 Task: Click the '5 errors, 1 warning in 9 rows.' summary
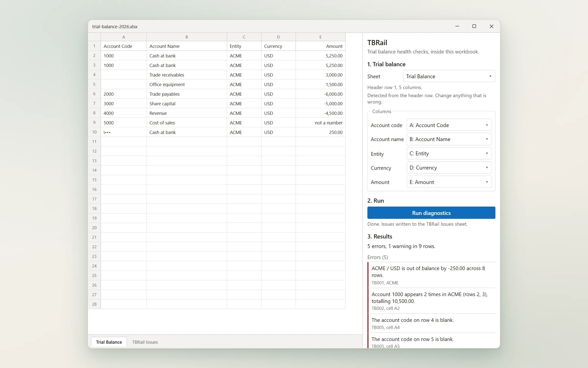click(401, 246)
